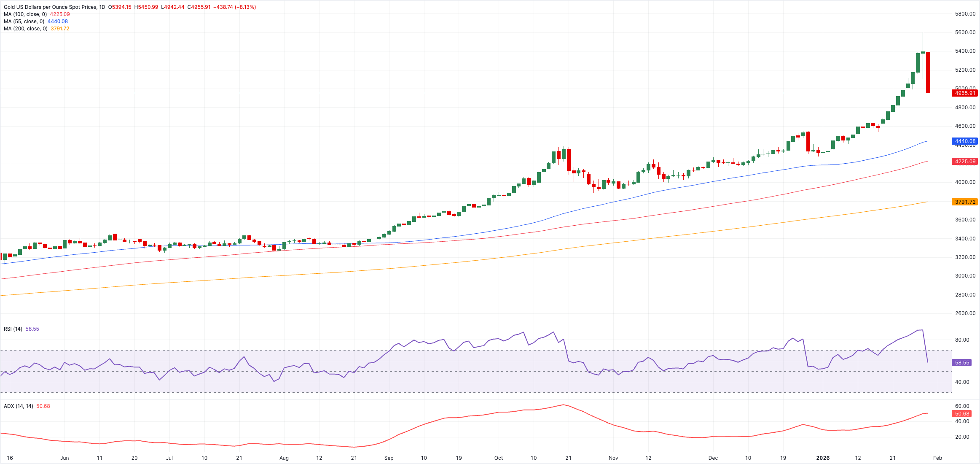Image resolution: width=980 pixels, height=464 pixels.
Task: Click the orange 3791.72 MA price tag
Action: (x=964, y=202)
